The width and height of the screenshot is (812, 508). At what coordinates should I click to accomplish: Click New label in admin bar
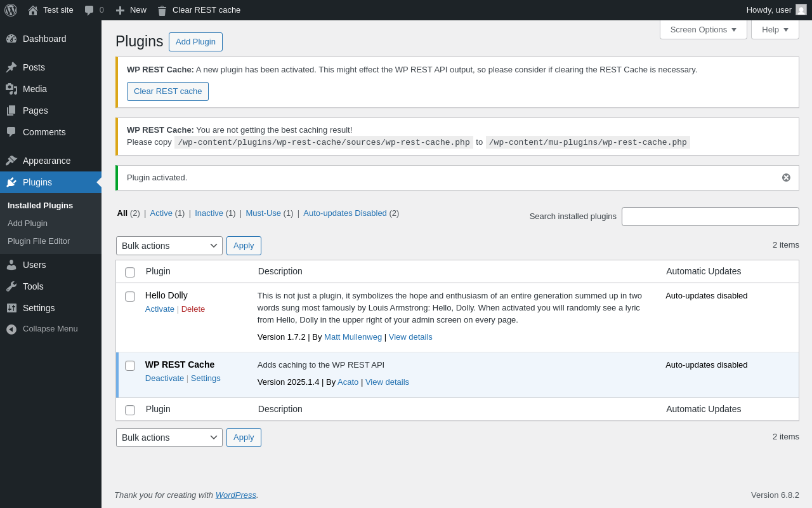tap(138, 10)
